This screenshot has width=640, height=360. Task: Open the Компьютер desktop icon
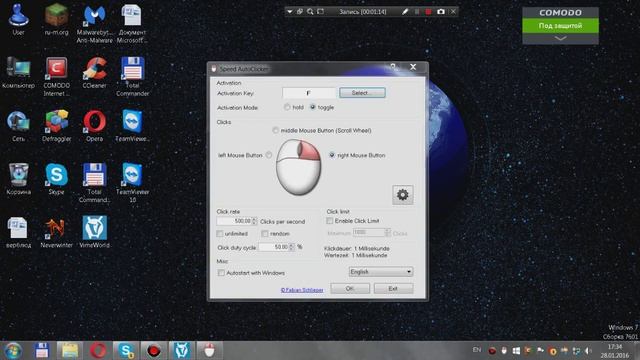(x=18, y=72)
